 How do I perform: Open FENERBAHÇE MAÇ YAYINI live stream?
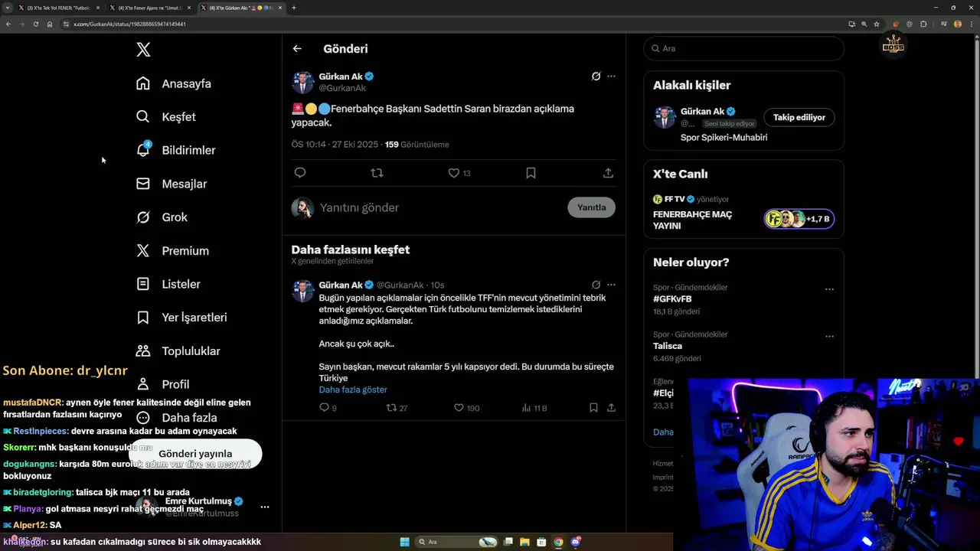(692, 220)
